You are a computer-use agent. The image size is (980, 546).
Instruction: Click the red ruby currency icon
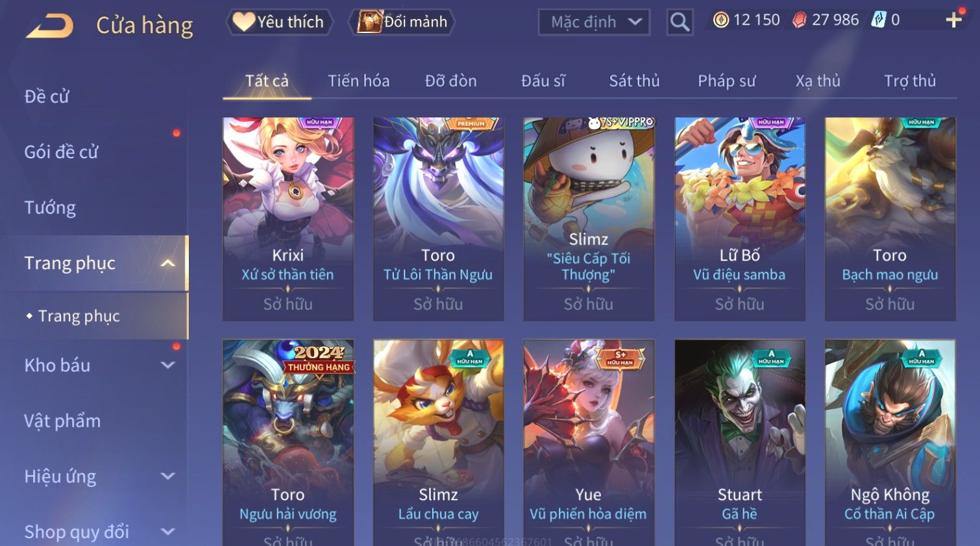coord(800,20)
